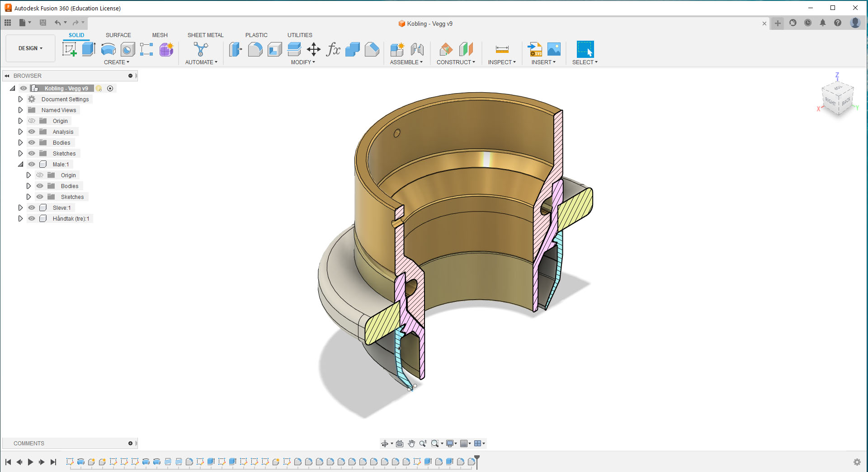Screen dimensions: 868x472
Task: Click the ViewCube RIGHT face
Action: pyautogui.click(x=830, y=101)
